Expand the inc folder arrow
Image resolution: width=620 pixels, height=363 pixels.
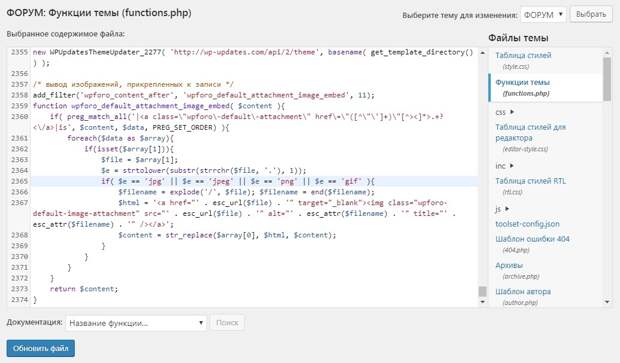512,166
